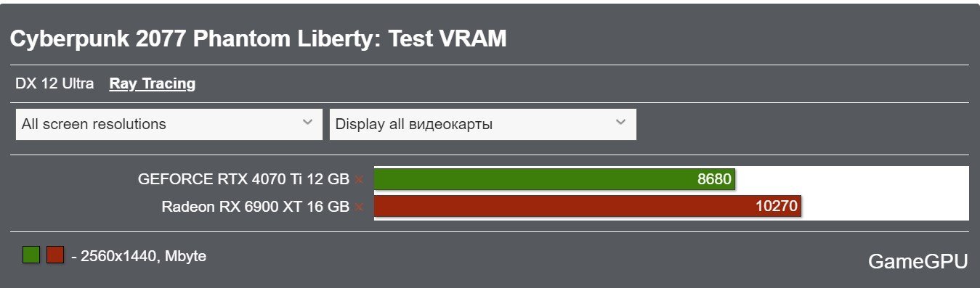Click chevron arrow of Display all видеокарты dropdown
Viewport: 980px width, 288px height.
point(620,123)
